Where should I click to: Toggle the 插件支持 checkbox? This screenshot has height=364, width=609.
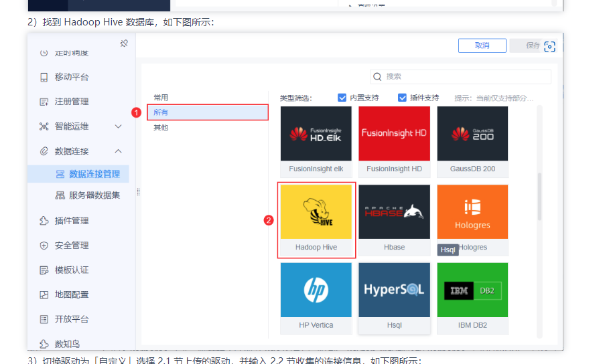click(402, 98)
